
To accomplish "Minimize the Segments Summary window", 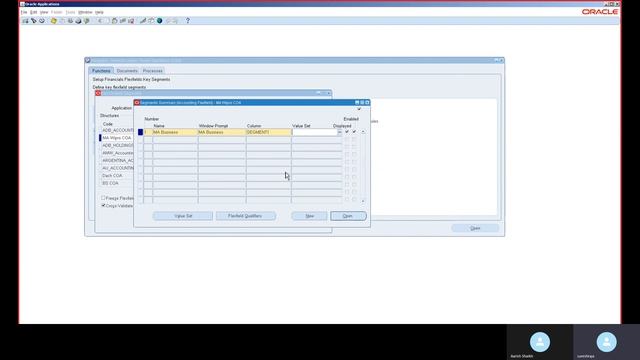I will 357,102.
